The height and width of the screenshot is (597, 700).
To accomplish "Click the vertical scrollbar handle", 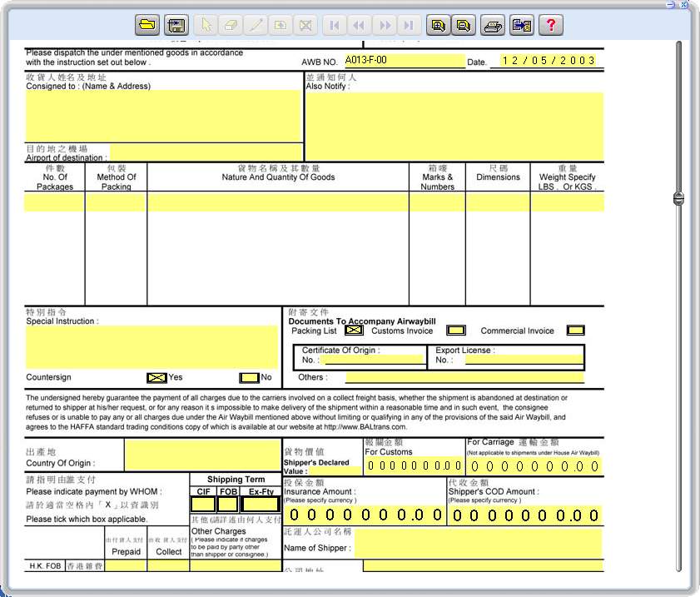I will click(x=678, y=198).
